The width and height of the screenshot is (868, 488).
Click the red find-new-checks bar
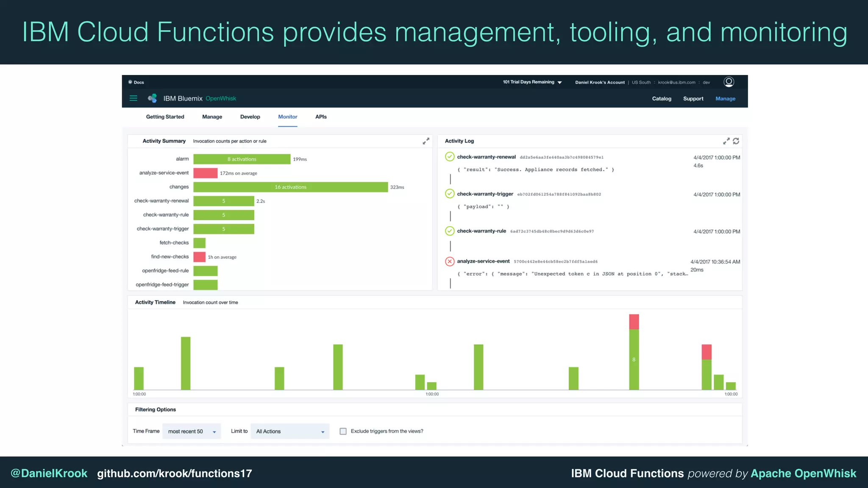(x=199, y=257)
